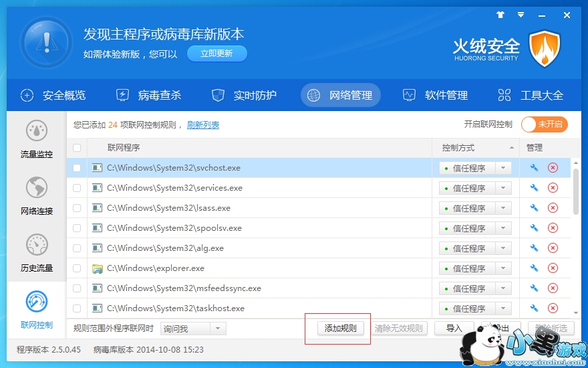Screen dimensions: 588x368
Task: Expand 信任程序 dropdown for taskhost.exe
Action: pos(502,308)
